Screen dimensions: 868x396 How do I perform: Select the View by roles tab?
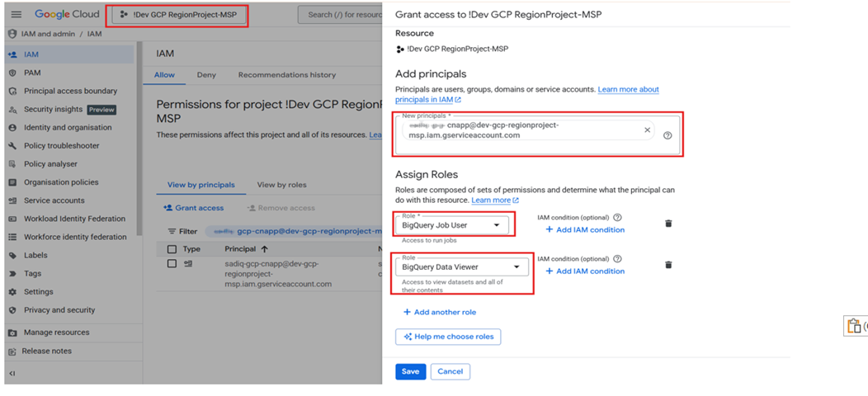[281, 185]
